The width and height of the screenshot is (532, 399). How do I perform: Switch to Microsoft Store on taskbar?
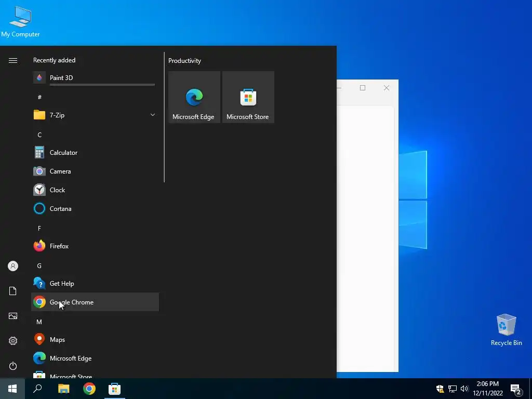114,389
